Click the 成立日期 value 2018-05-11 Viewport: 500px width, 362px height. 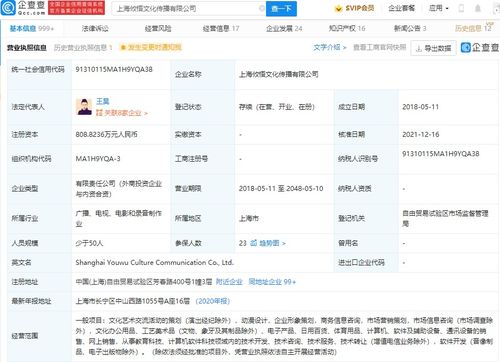[x=420, y=107]
